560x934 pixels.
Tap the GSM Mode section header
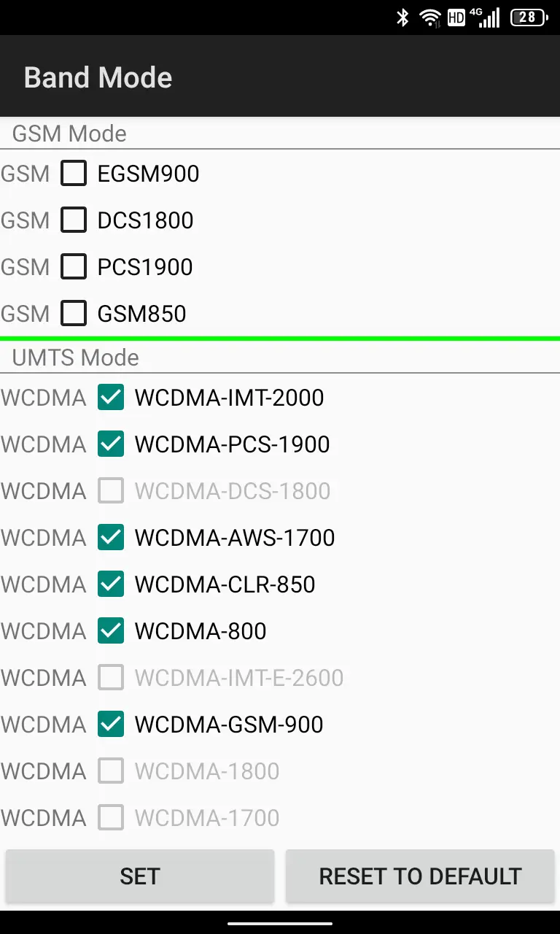[69, 134]
